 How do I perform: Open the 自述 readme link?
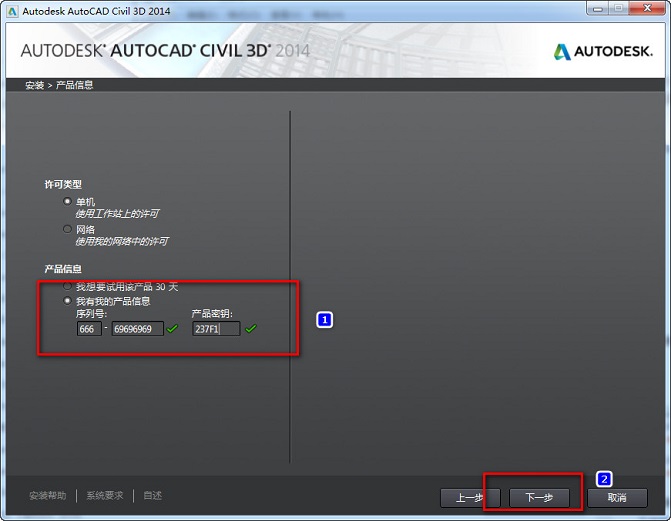pyautogui.click(x=152, y=496)
